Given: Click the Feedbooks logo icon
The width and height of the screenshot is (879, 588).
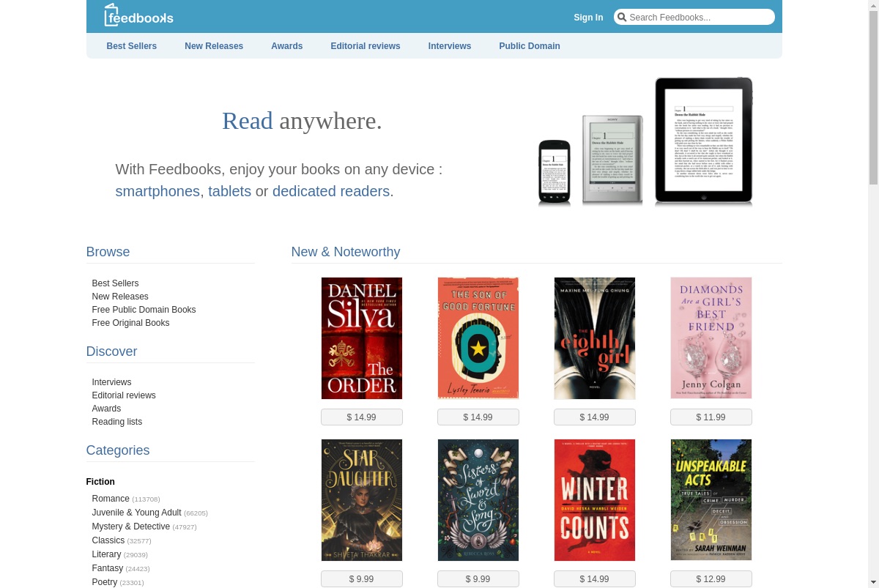Looking at the screenshot, I should pos(111,15).
